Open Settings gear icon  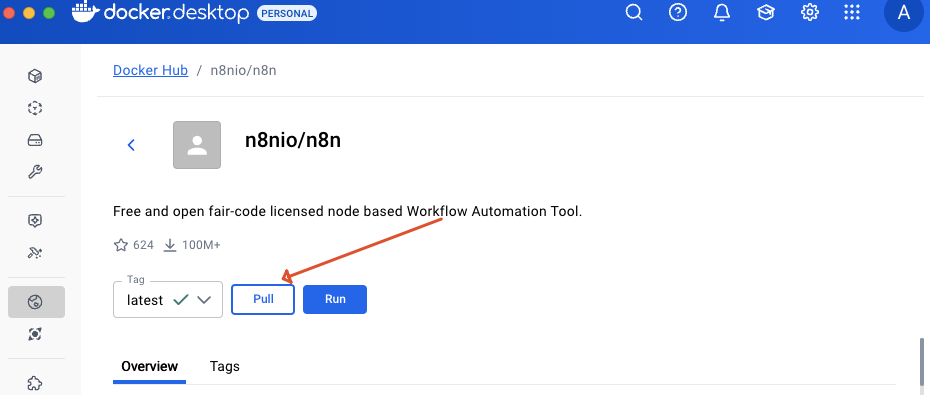point(810,12)
